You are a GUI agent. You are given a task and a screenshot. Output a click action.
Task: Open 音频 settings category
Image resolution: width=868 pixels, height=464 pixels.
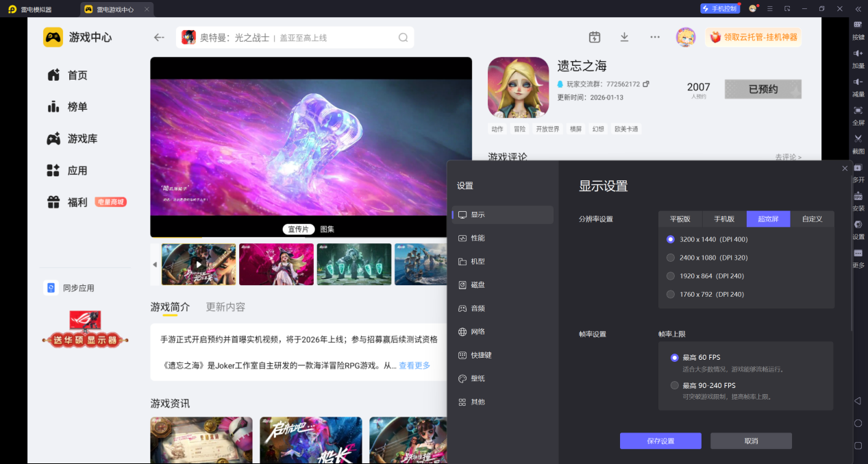click(503, 308)
